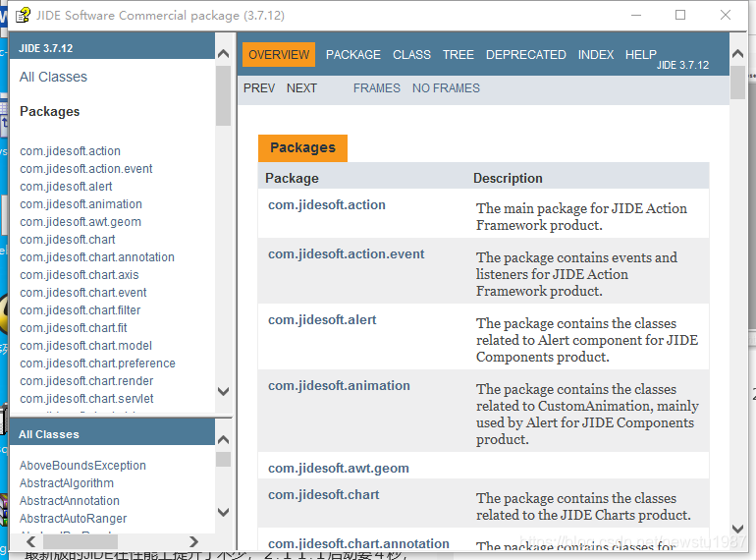Open the DEPRECATED tab
Screen dimensions: 756x560
click(525, 54)
